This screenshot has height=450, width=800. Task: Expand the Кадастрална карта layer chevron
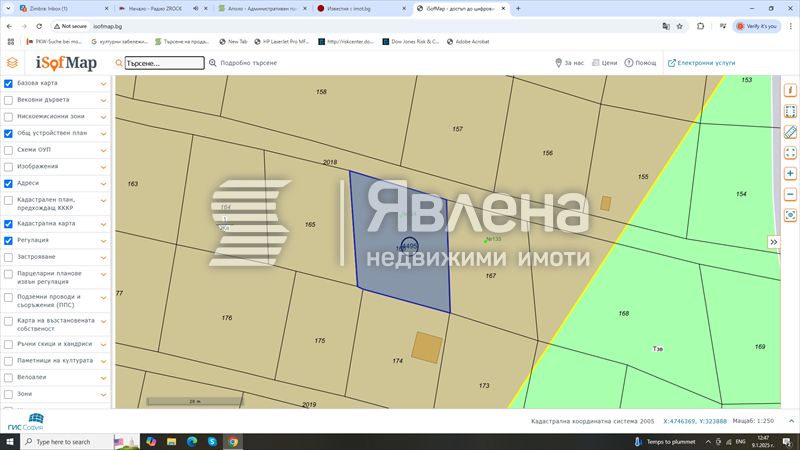(104, 224)
